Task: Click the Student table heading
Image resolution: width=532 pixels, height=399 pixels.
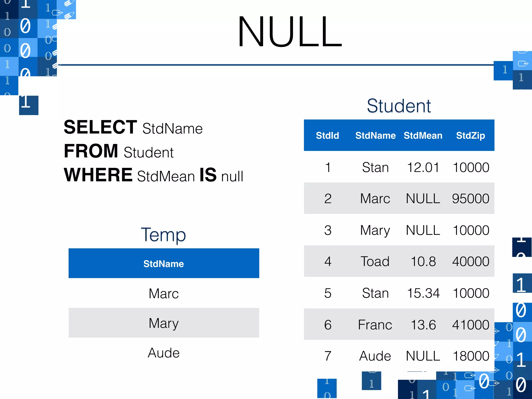Action: click(x=399, y=106)
